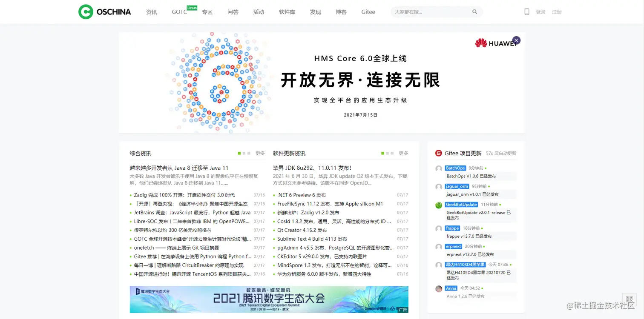Open the 专区 menu item
644x319 pixels.
207,12
